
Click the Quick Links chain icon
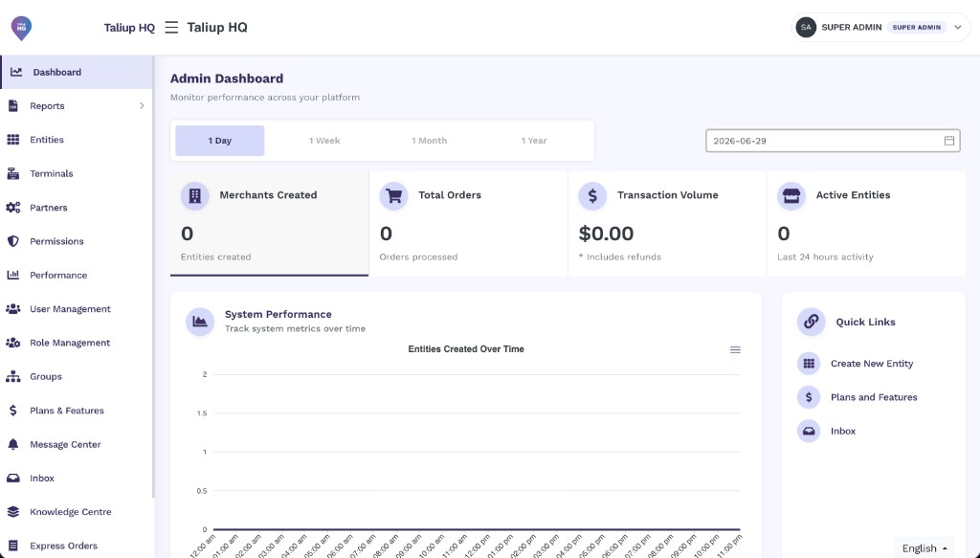click(812, 322)
